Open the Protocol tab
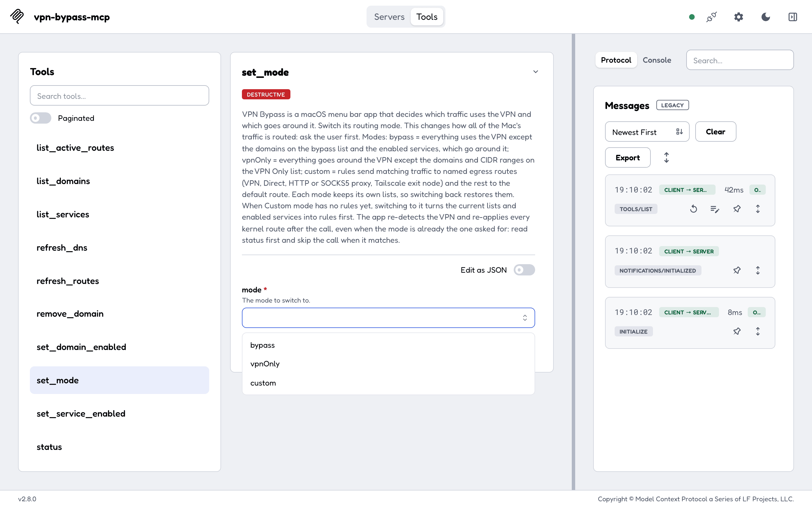812x508 pixels. tap(616, 60)
